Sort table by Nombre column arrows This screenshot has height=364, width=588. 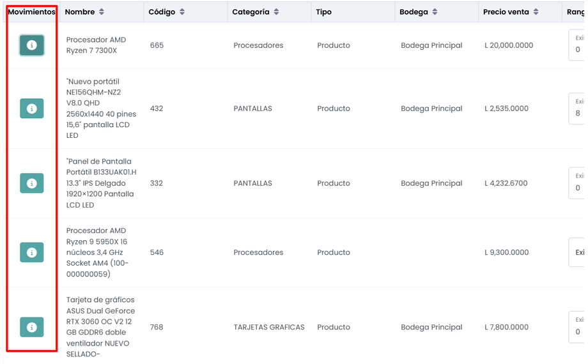[102, 12]
